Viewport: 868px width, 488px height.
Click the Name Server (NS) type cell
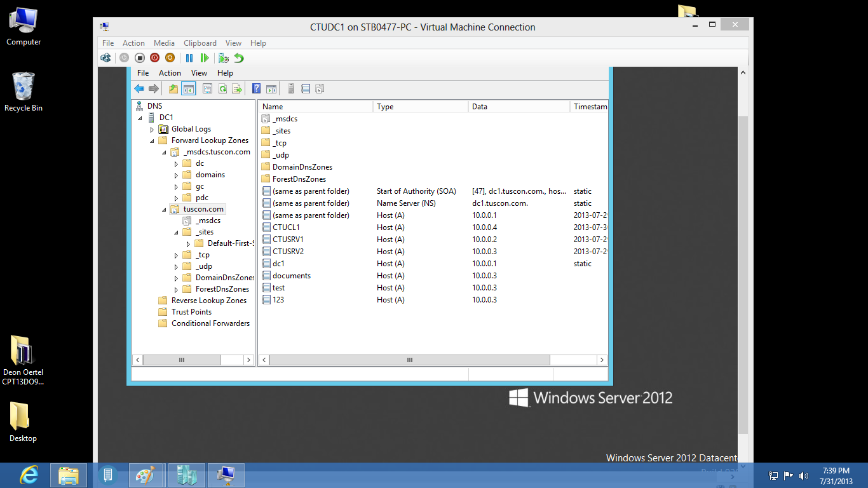point(407,203)
